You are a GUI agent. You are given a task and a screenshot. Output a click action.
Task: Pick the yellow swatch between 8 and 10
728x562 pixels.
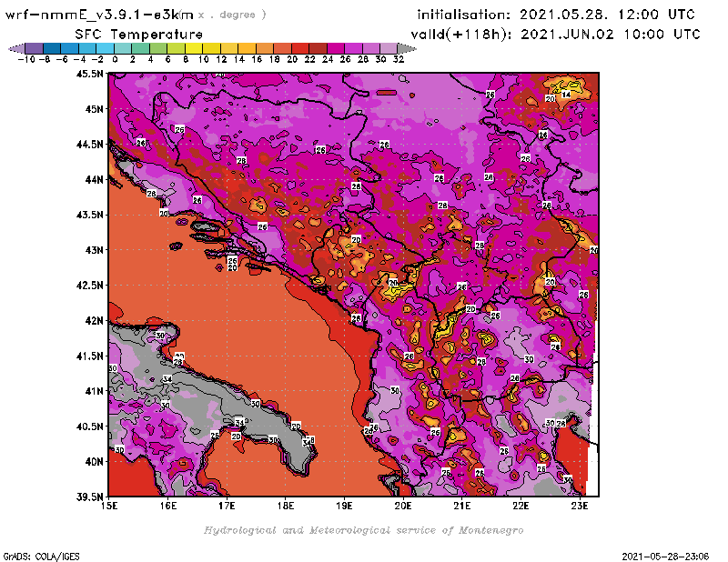point(194,48)
